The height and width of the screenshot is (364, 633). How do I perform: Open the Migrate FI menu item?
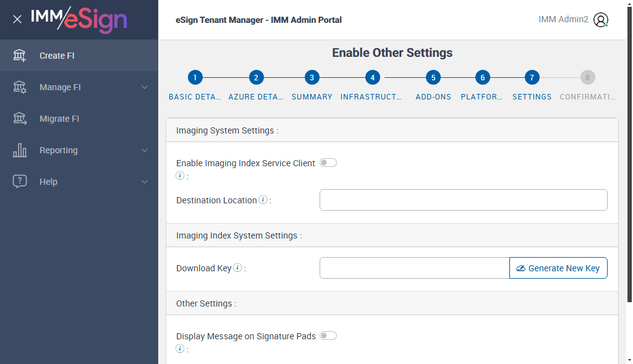click(x=59, y=119)
